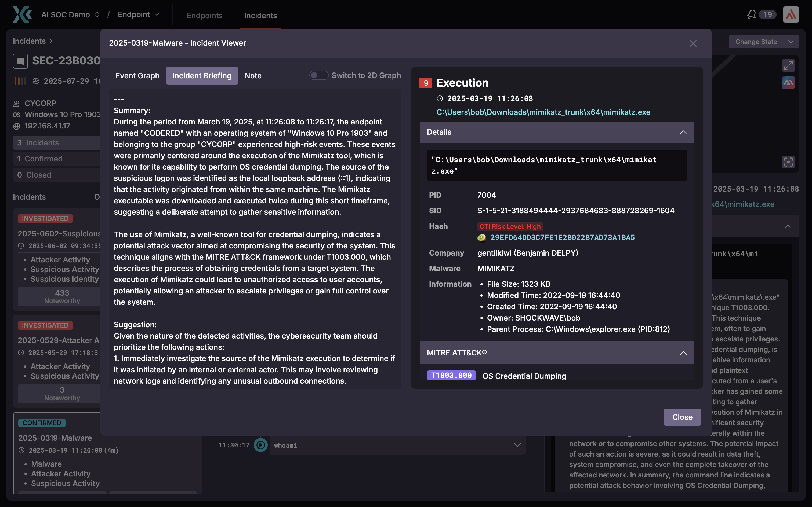Open the Change State dropdown
This screenshot has height=507, width=812.
pyautogui.click(x=763, y=42)
